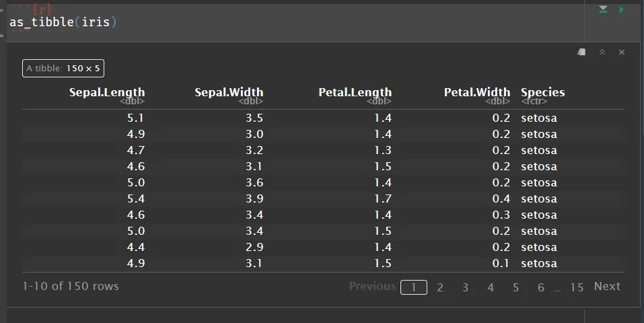
Task: Place cursor in as_tibble(iris) code line
Action: coord(63,22)
